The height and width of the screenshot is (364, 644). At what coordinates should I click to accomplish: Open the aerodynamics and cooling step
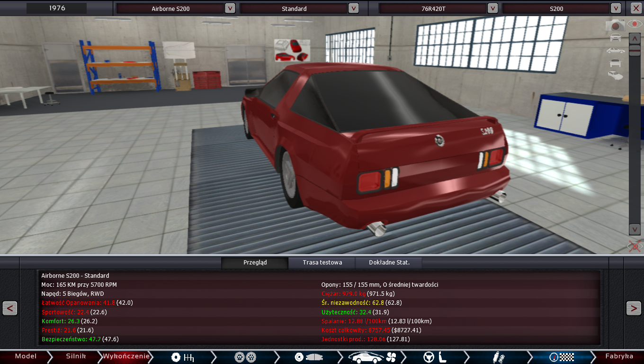coord(372,357)
